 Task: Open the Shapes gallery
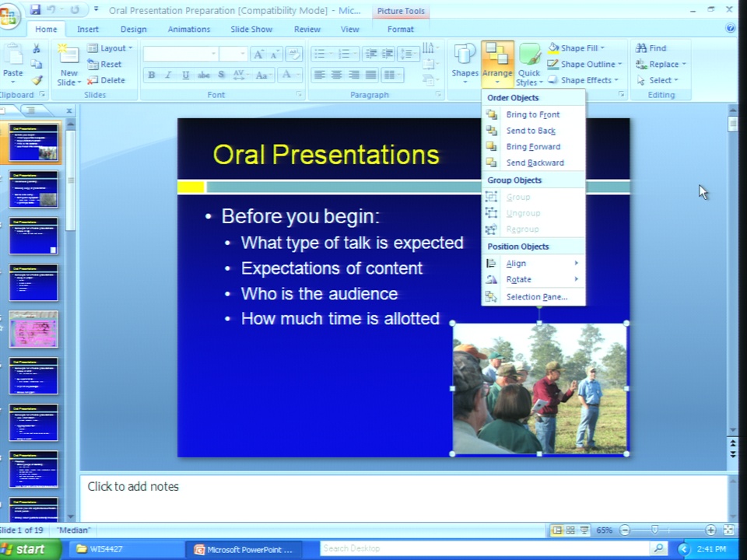click(x=465, y=65)
